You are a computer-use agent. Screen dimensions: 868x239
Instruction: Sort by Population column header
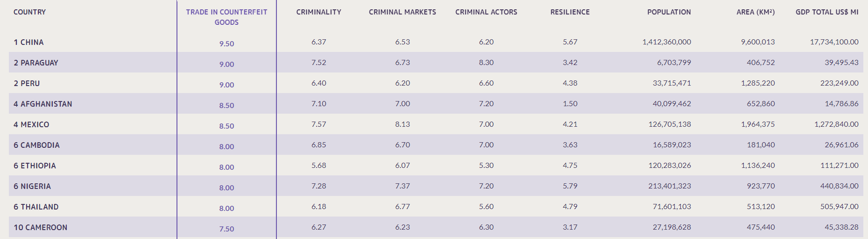coord(669,12)
